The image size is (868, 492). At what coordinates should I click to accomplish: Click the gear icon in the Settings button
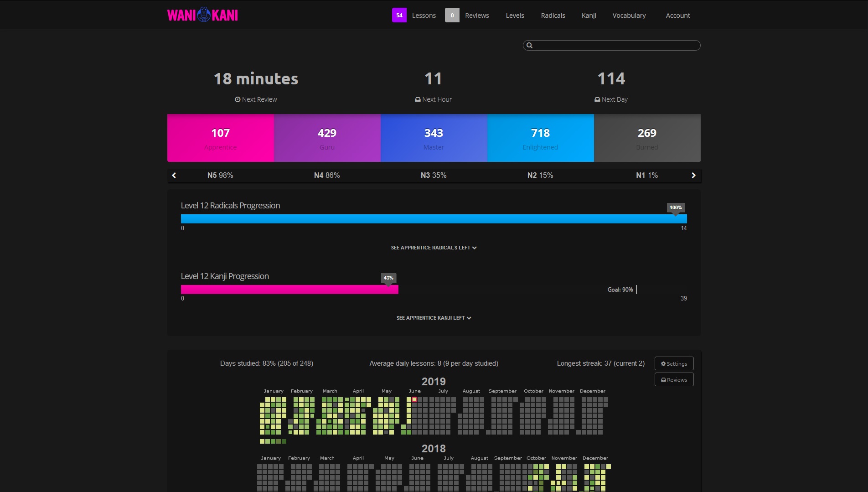click(663, 363)
